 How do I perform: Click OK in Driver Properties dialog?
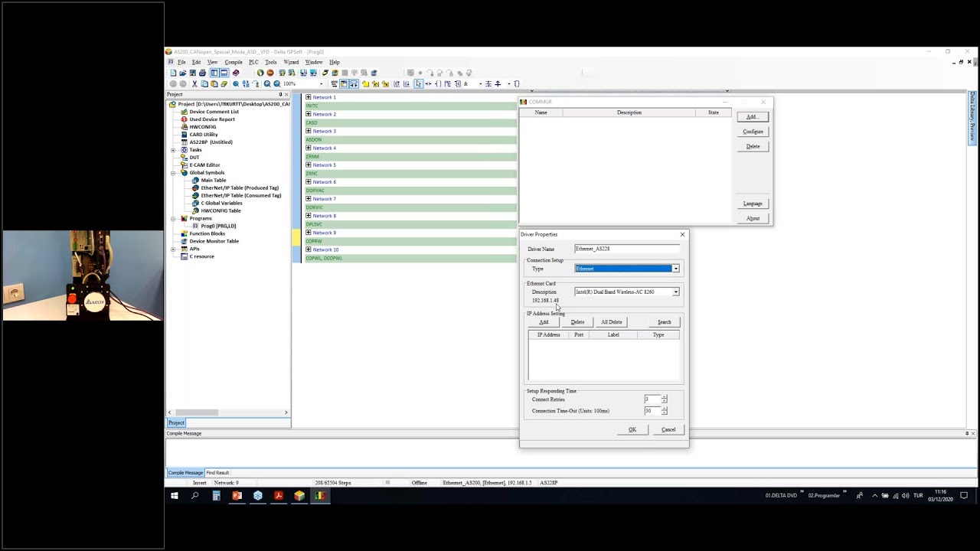(632, 429)
